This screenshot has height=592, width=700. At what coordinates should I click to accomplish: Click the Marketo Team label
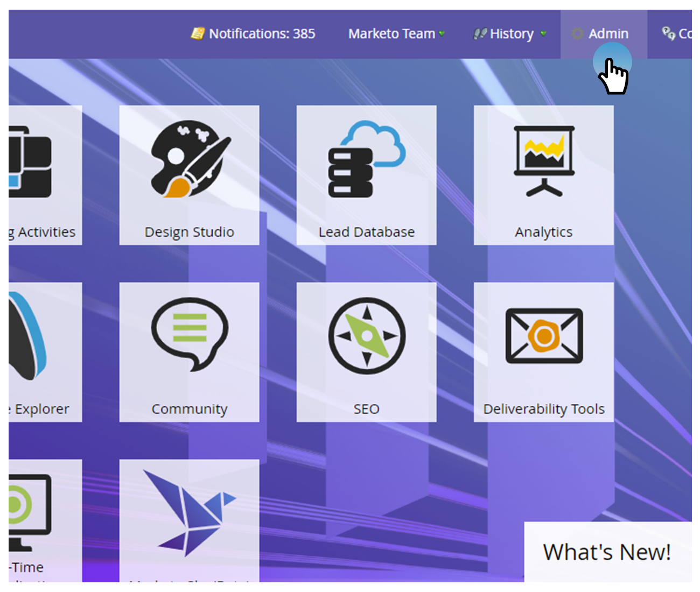tap(391, 34)
